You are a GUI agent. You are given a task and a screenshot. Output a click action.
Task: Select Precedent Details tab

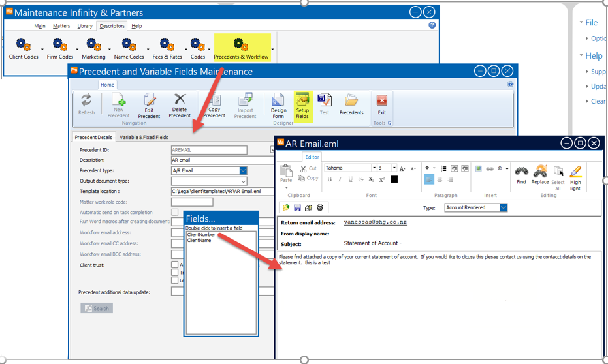[93, 137]
